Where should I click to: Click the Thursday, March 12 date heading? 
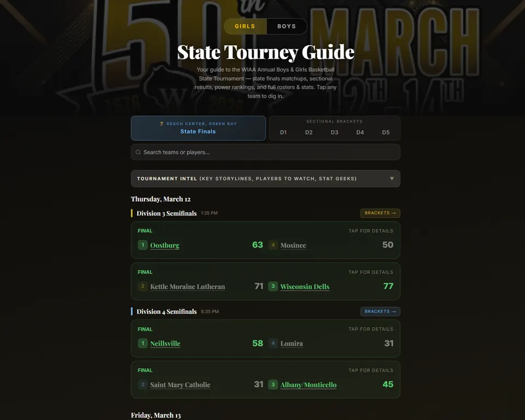161,199
